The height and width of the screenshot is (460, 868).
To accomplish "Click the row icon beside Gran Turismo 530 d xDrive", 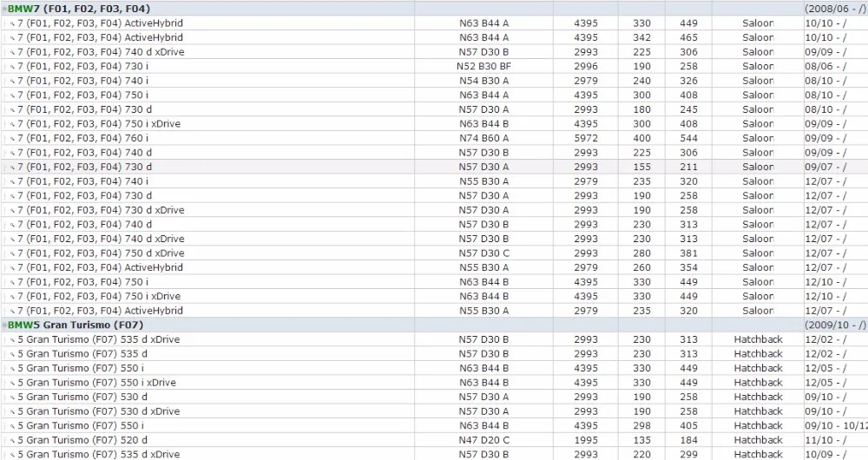I will point(12,411).
